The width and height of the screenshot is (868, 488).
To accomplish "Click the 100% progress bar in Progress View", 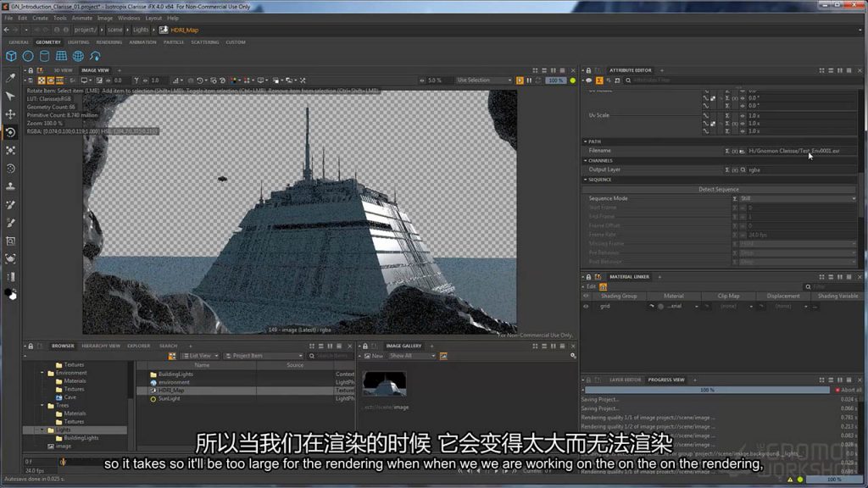I will [707, 390].
